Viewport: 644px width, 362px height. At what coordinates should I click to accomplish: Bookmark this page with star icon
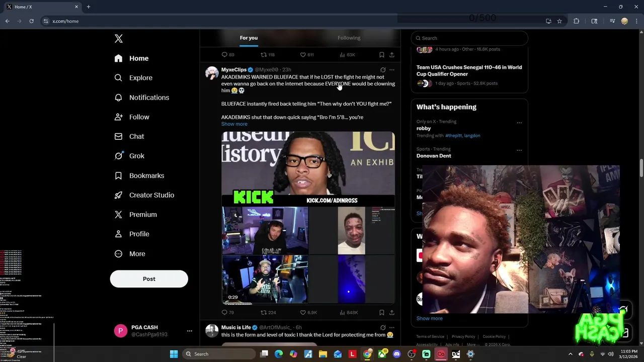(559, 21)
